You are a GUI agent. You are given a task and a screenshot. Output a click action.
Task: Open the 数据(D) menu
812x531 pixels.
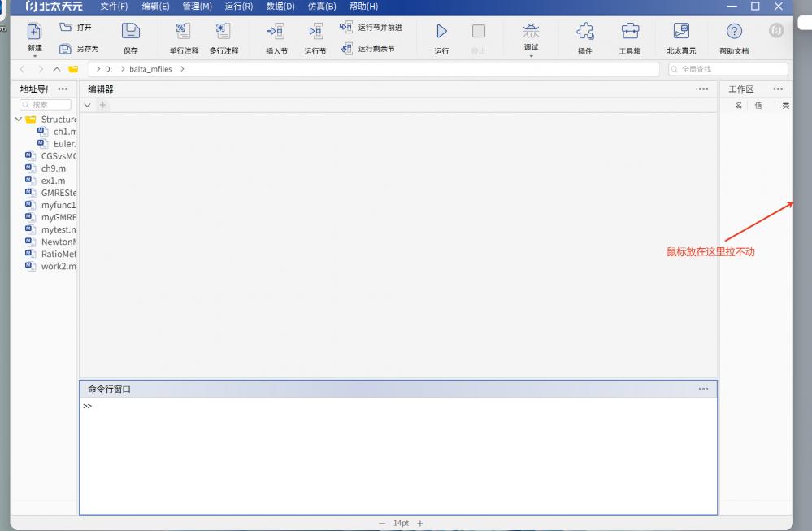coord(280,7)
